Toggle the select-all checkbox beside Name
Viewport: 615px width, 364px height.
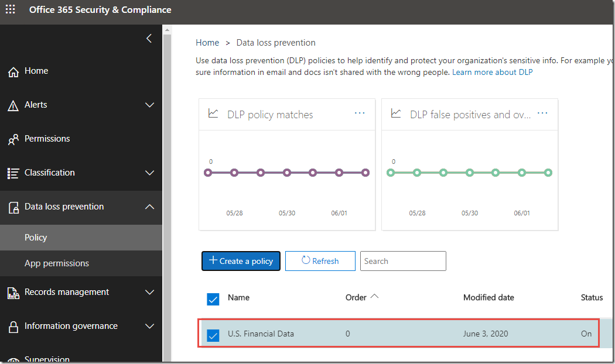coord(213,299)
